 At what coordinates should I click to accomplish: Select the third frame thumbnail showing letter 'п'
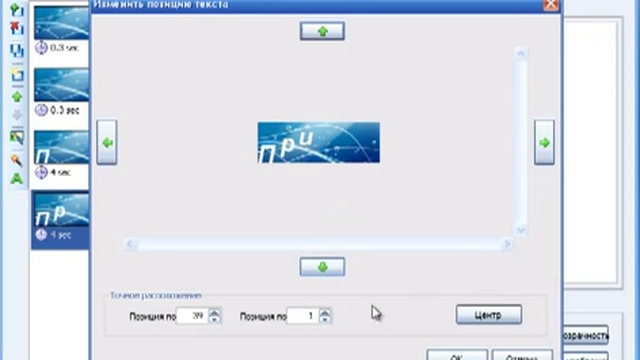pyautogui.click(x=61, y=147)
